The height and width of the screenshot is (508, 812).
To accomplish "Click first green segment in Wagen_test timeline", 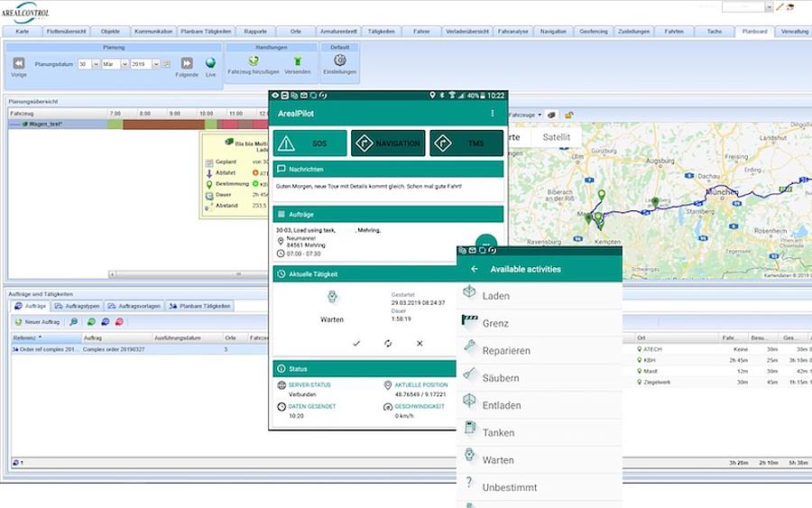I will 115,125.
